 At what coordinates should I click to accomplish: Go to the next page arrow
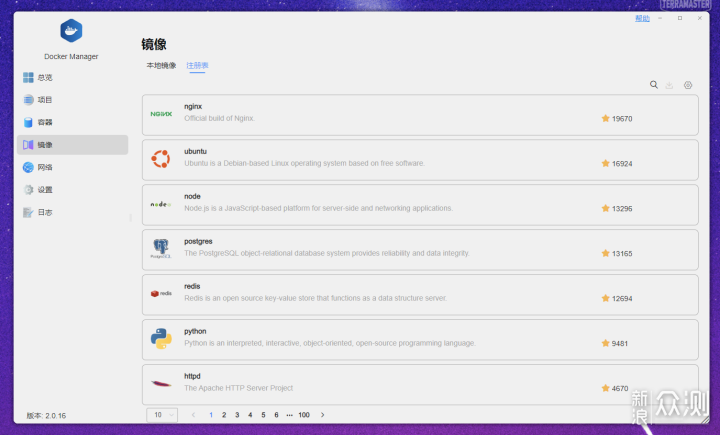tap(322, 415)
